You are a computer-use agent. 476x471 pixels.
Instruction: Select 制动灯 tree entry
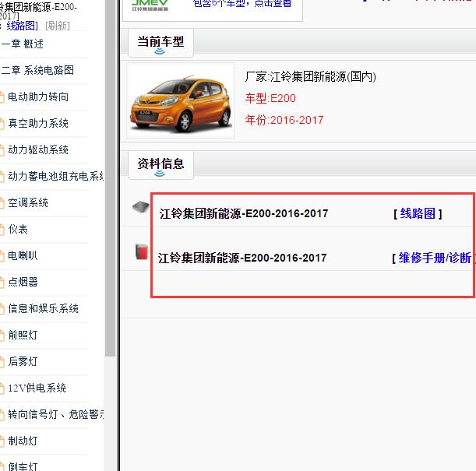tap(23, 441)
